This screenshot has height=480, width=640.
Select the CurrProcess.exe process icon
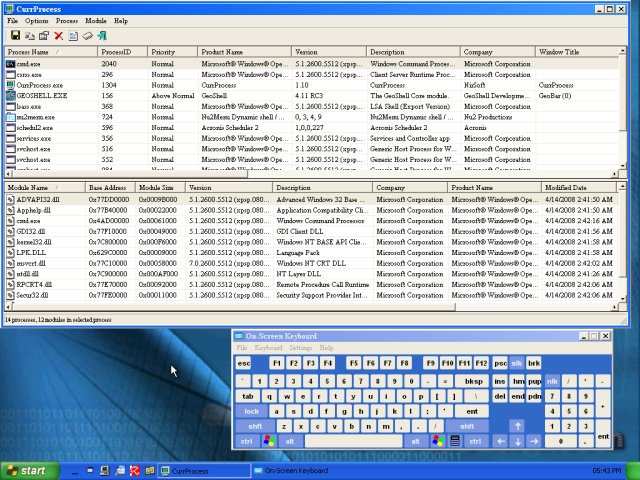click(11, 85)
